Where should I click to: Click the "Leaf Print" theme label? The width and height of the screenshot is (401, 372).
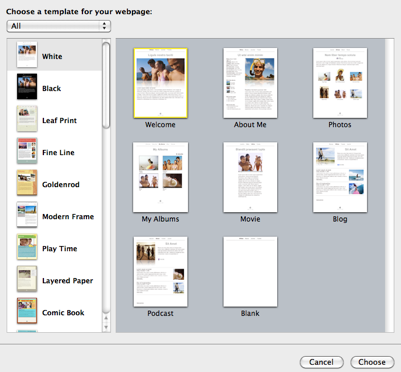59,120
